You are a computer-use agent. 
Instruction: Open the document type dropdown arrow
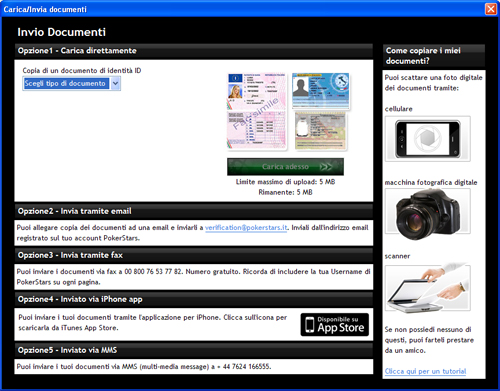(x=115, y=83)
